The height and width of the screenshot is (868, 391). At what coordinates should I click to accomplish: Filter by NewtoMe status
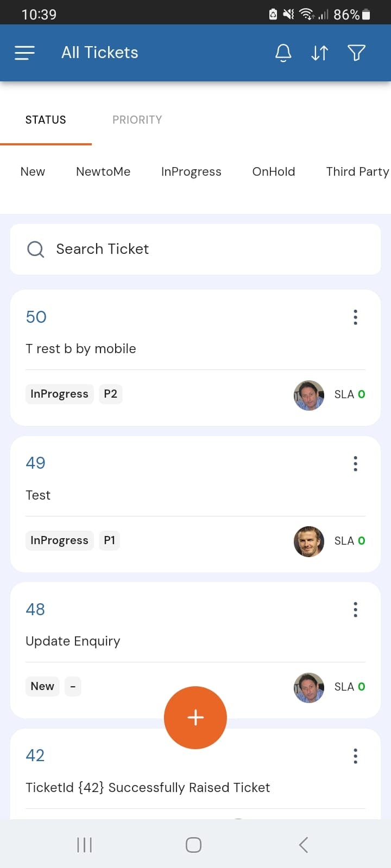pyautogui.click(x=103, y=172)
